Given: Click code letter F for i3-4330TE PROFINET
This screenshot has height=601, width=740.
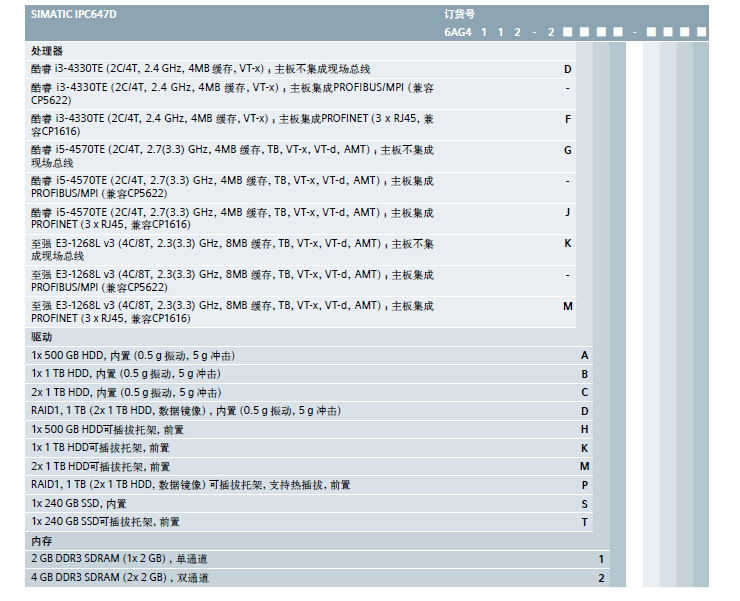Looking at the screenshot, I should pyautogui.click(x=567, y=119).
